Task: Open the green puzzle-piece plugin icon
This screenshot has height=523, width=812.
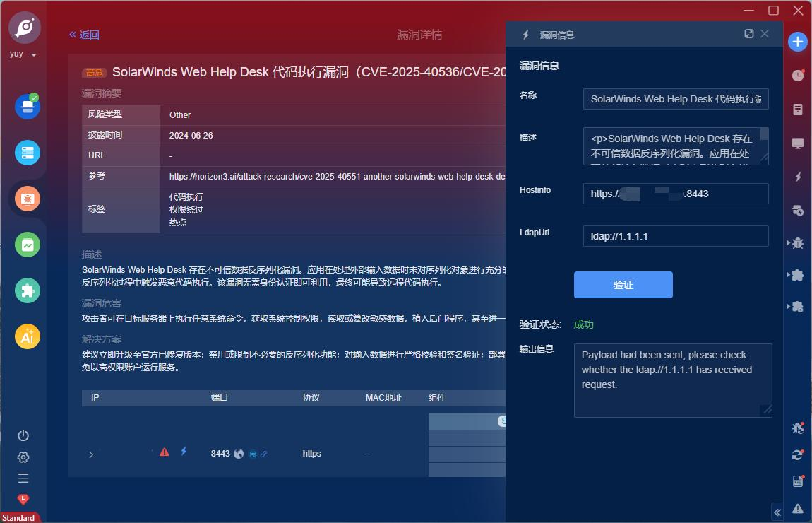Action: (28, 290)
